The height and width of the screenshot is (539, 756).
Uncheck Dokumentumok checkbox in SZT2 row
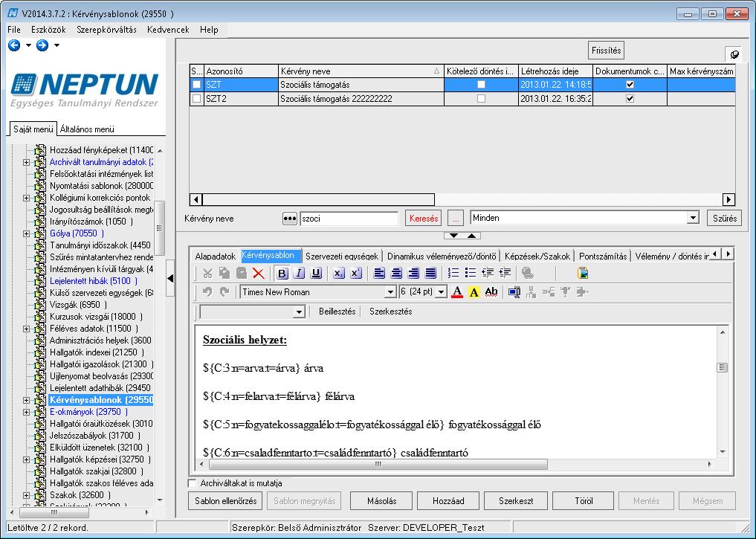[x=630, y=99]
